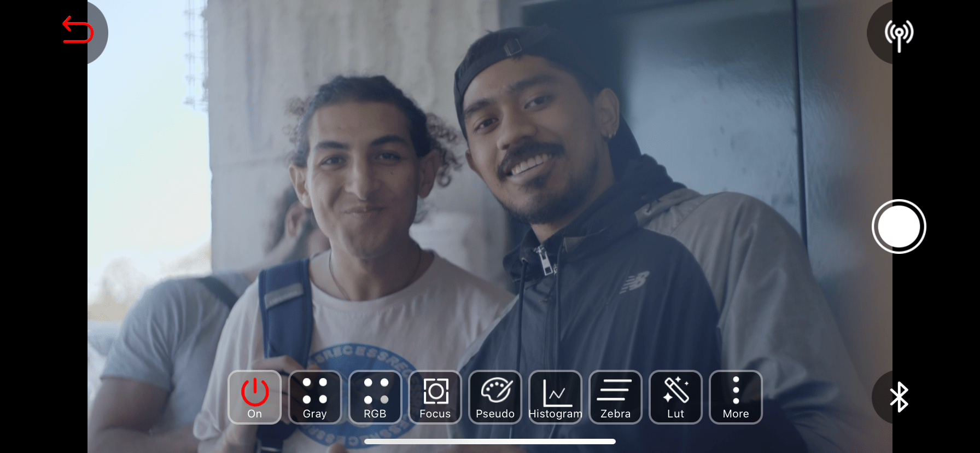980x453 pixels.
Task: Click the 'Lut' text label
Action: pyautogui.click(x=675, y=414)
